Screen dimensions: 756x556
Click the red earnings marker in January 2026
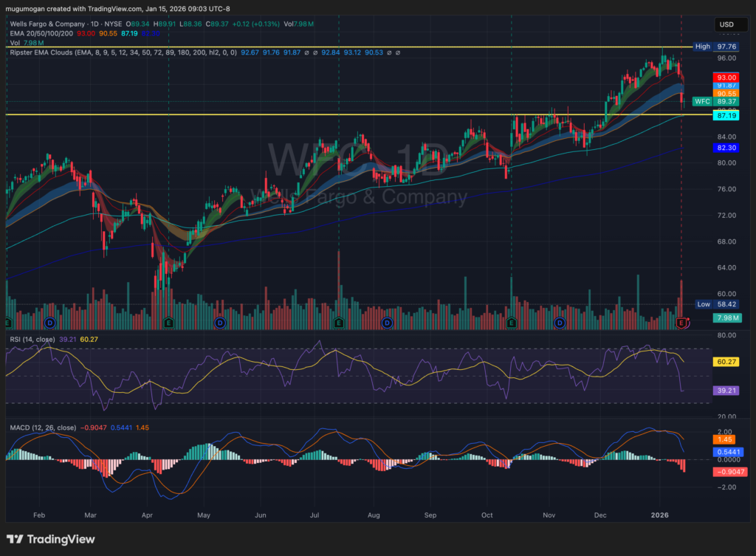(681, 323)
